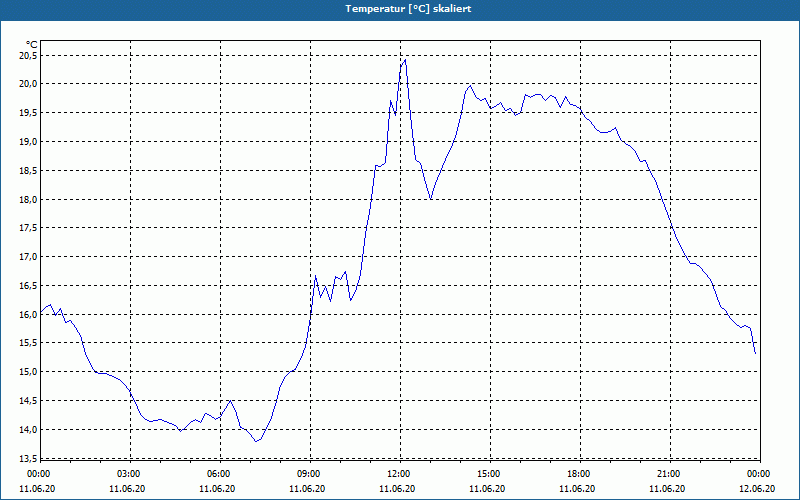800x500 pixels.
Task: Click the 16,0 temperature axis label
Action: pyautogui.click(x=28, y=315)
